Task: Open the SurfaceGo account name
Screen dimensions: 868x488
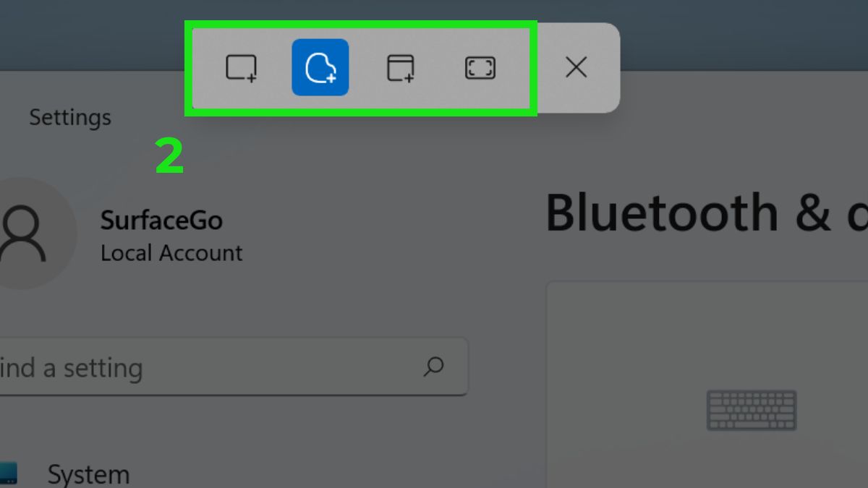Action: pos(161,220)
